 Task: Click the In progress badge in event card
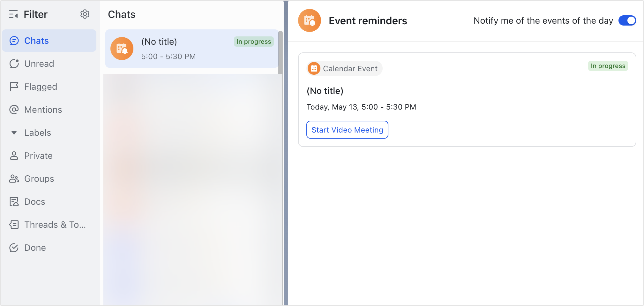pos(608,66)
